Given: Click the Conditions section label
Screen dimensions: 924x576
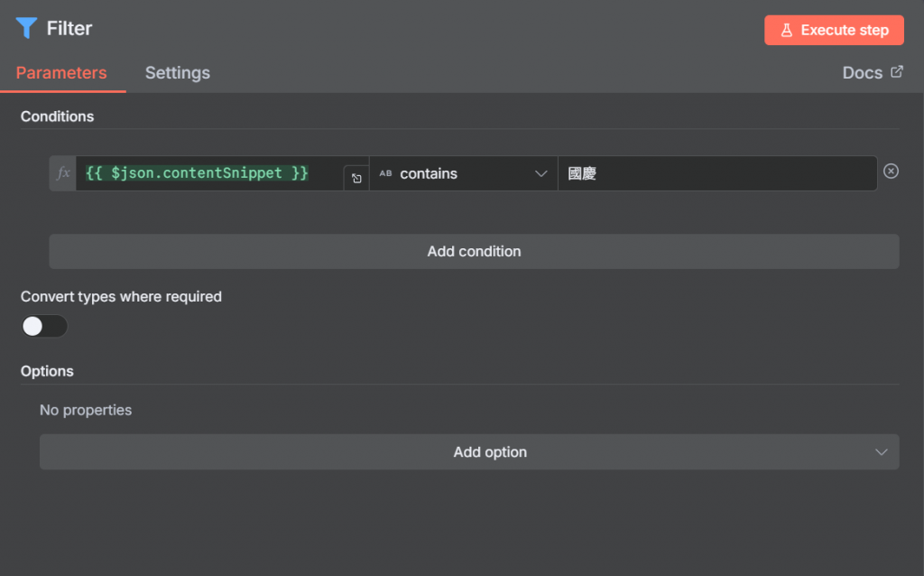Looking at the screenshot, I should pos(57,116).
